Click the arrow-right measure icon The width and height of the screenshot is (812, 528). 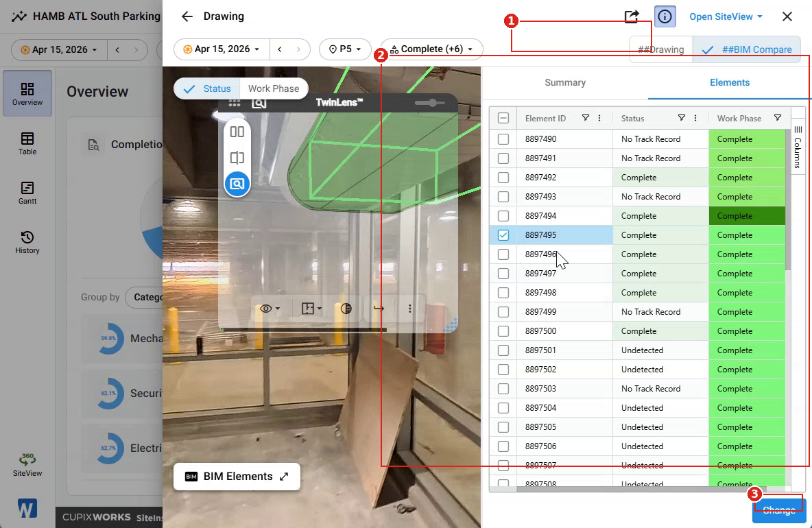(379, 309)
